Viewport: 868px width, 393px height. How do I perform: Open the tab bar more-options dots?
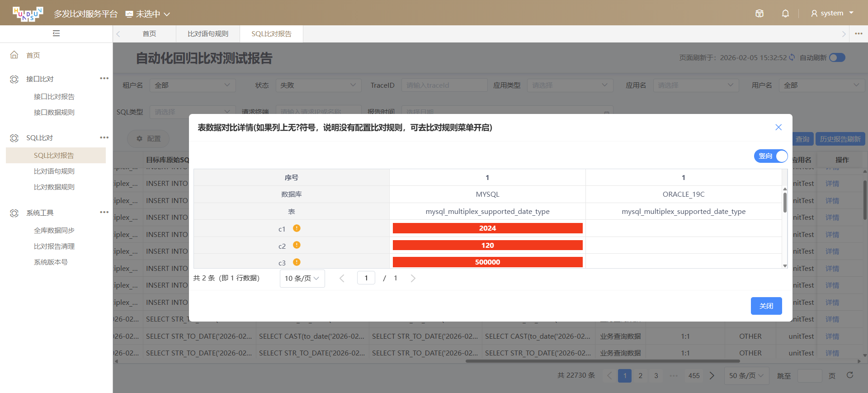click(x=859, y=33)
